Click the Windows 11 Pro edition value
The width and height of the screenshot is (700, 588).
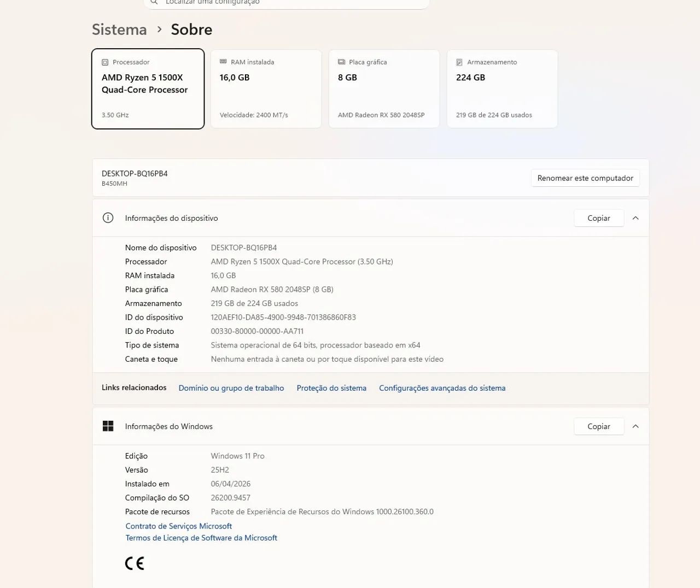click(x=237, y=456)
